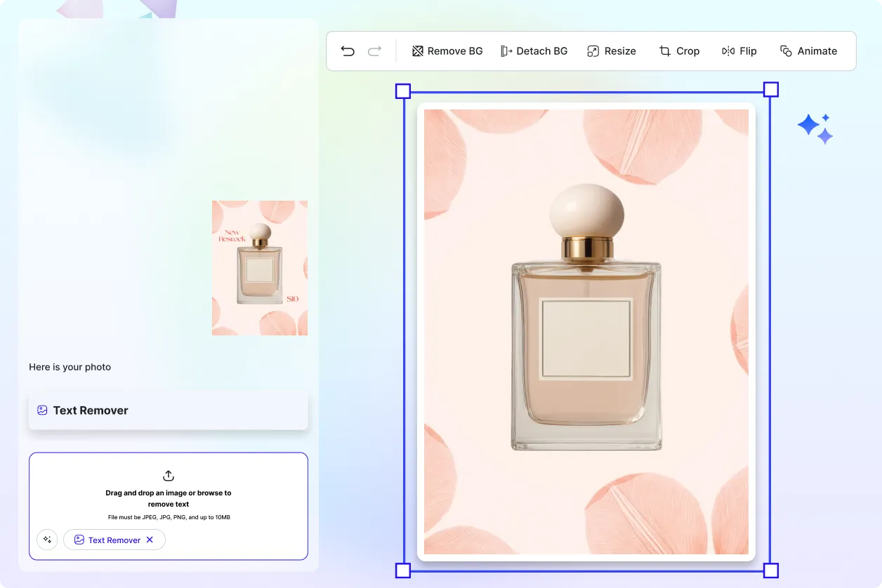Select the Crop tool

pos(679,51)
